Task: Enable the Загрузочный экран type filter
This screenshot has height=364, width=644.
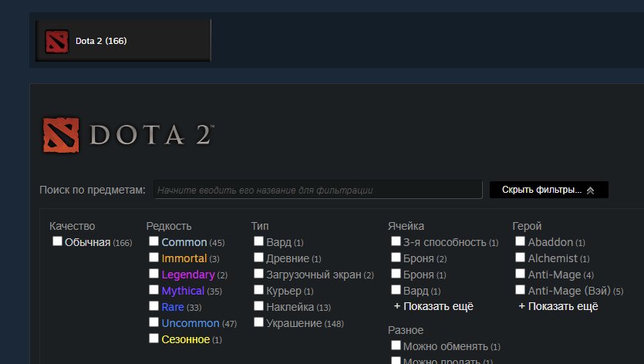Action: 259,275
